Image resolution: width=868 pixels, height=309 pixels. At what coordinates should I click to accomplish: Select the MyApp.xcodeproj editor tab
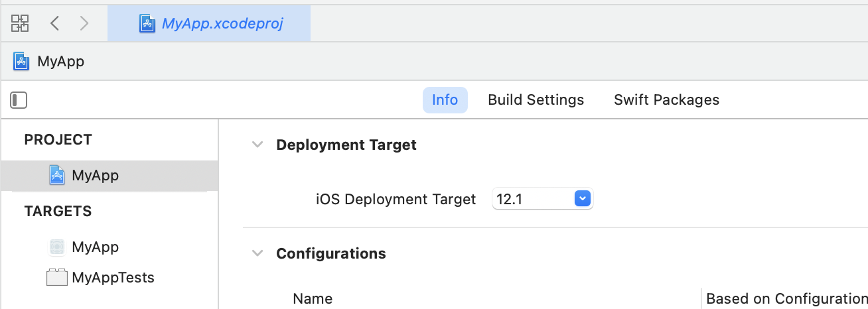[x=209, y=24]
